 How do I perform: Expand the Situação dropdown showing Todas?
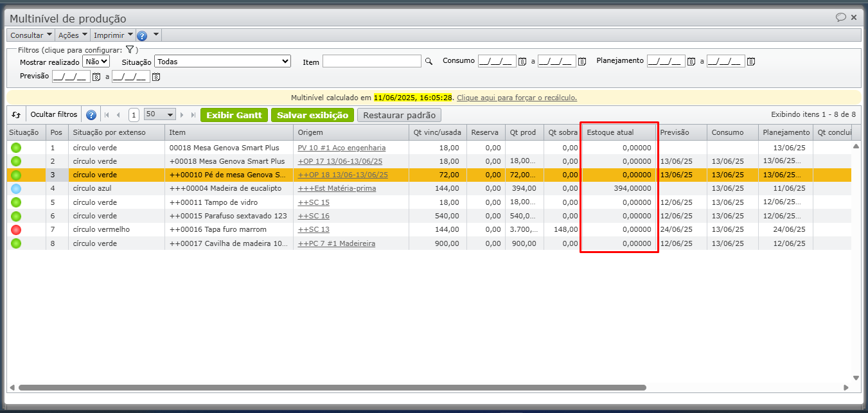(x=223, y=62)
